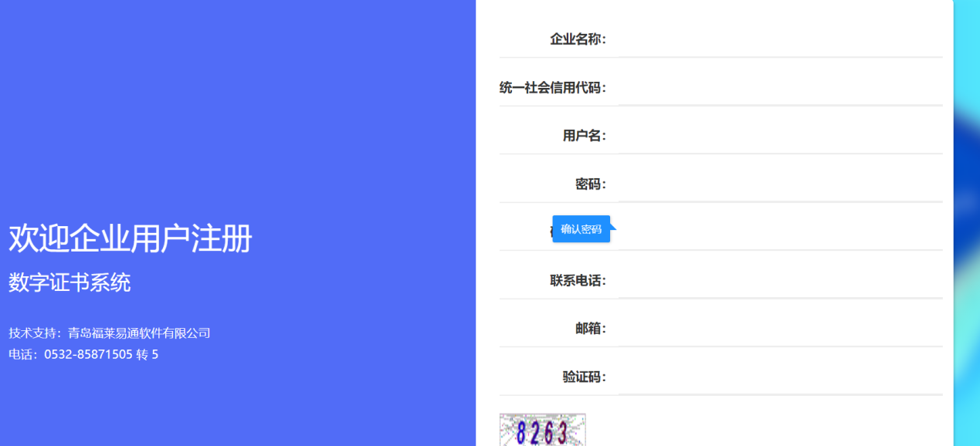Select the 密码 entry field
This screenshot has height=446, width=980.
click(x=780, y=184)
